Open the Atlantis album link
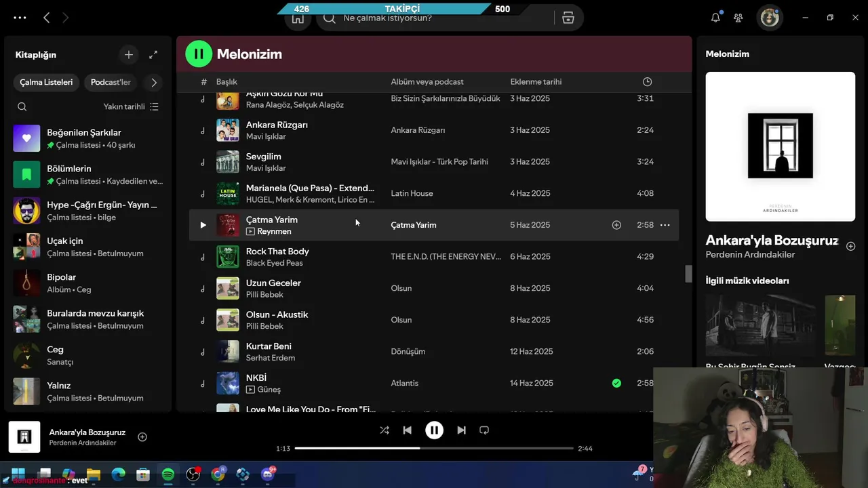This screenshot has height=488, width=868. pos(405,383)
